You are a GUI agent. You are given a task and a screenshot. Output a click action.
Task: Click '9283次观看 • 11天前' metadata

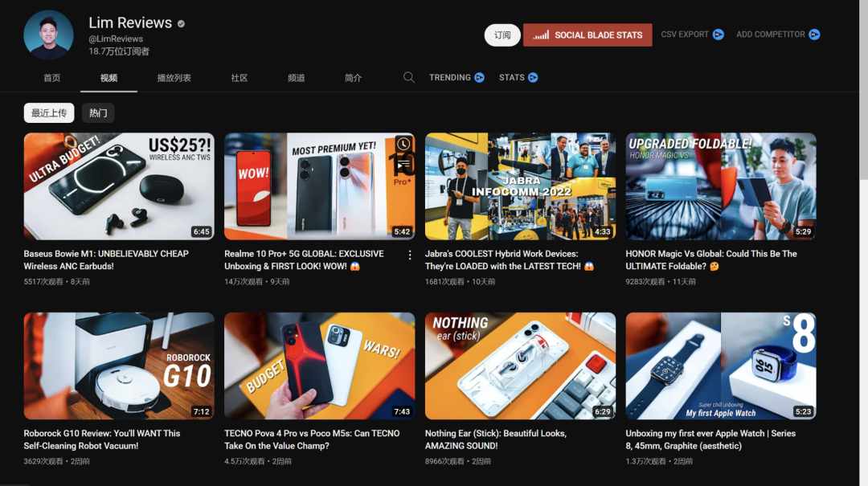[661, 282]
